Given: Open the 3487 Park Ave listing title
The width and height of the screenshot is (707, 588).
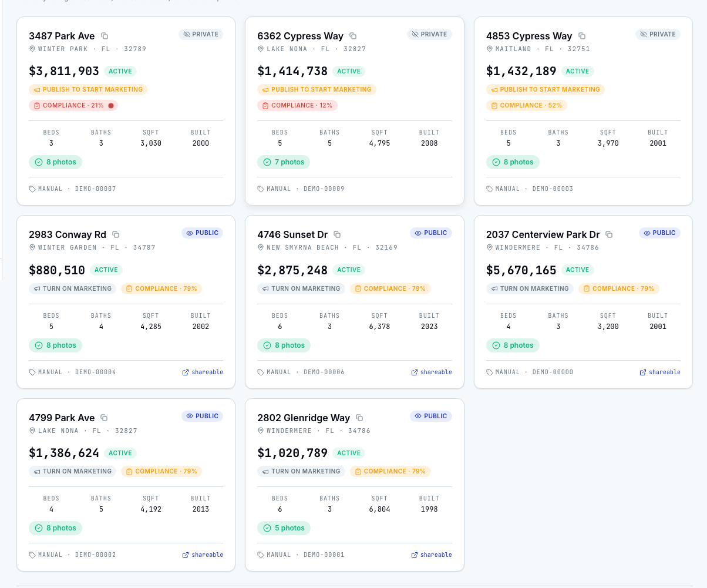Looking at the screenshot, I should [62, 36].
